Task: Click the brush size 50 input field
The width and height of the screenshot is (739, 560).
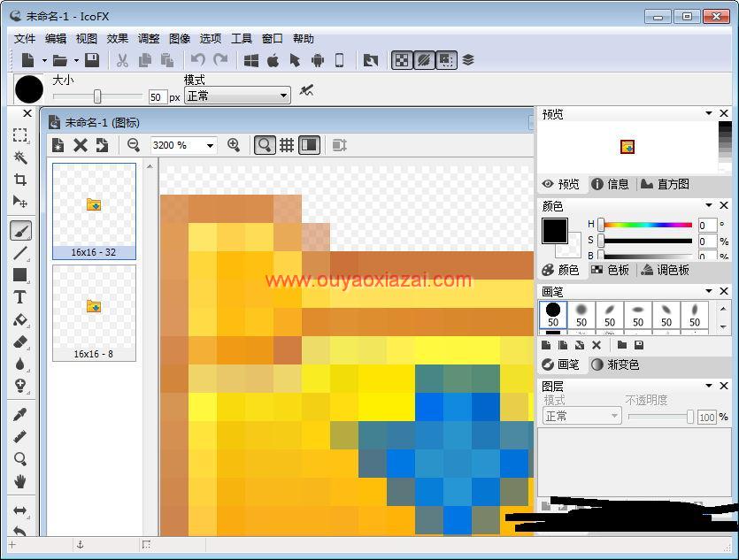Action: pyautogui.click(x=158, y=97)
